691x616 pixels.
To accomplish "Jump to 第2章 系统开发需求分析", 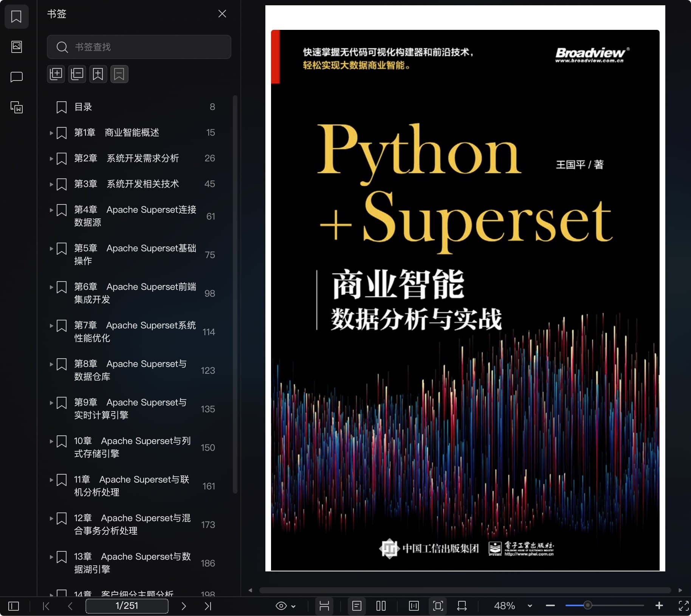I will 126,158.
